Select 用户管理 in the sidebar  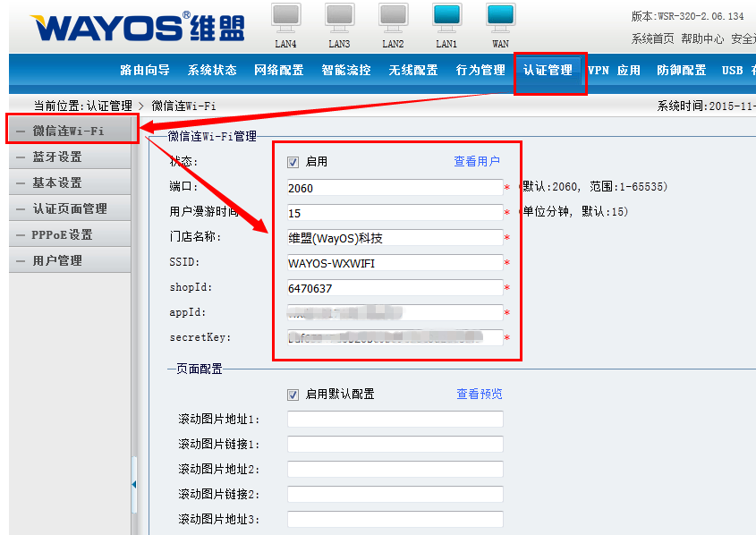coord(70,260)
